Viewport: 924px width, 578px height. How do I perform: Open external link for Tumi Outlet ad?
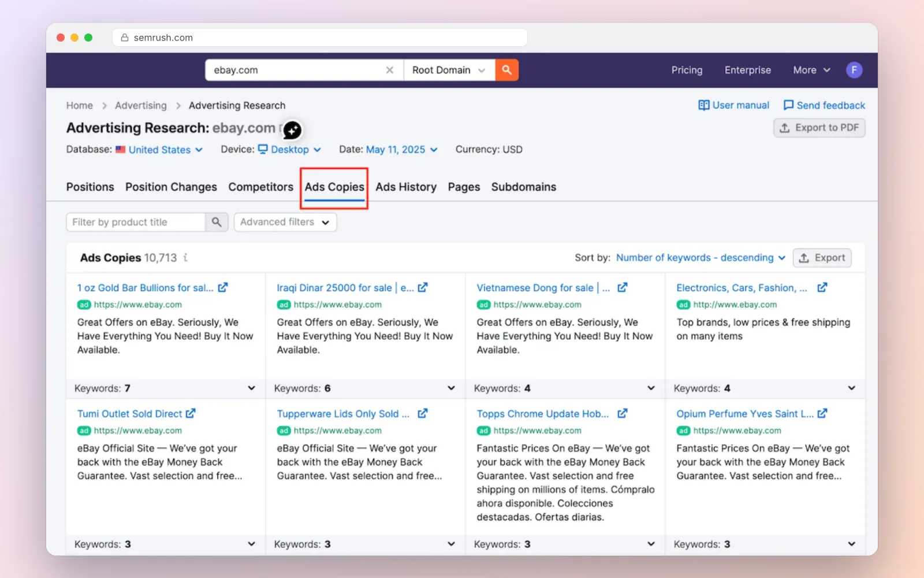(x=191, y=413)
